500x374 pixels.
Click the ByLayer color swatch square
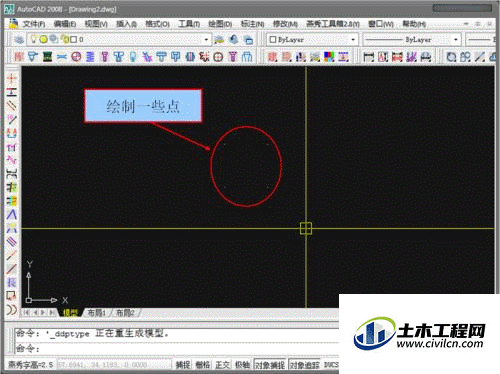(273, 40)
